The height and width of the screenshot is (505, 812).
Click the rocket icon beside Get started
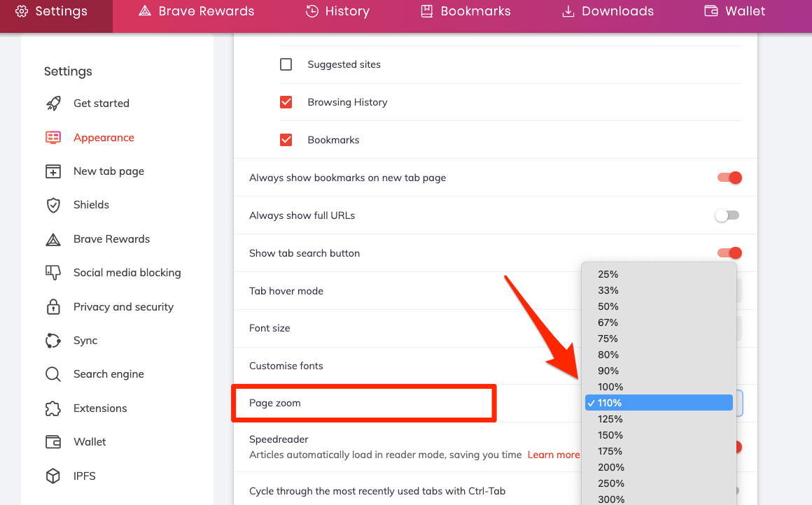point(53,104)
